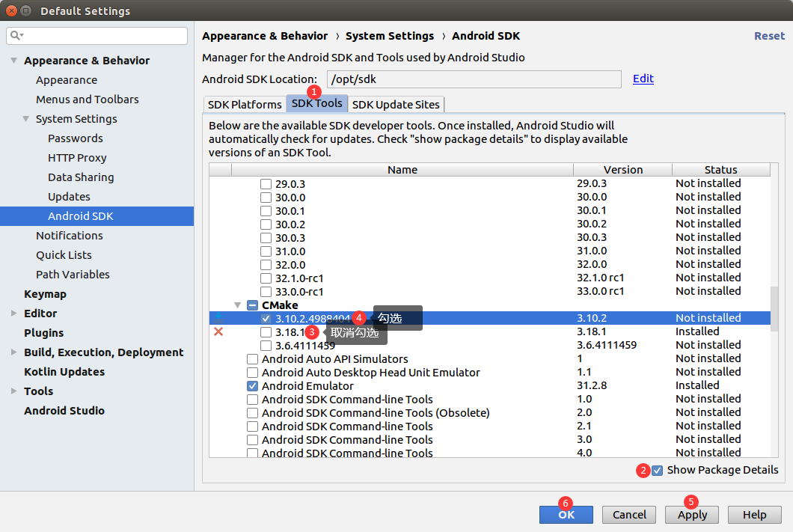The height and width of the screenshot is (532, 793).
Task: Check Android Auto Desktop Head Unit Emulator checkbox
Action: 252,373
